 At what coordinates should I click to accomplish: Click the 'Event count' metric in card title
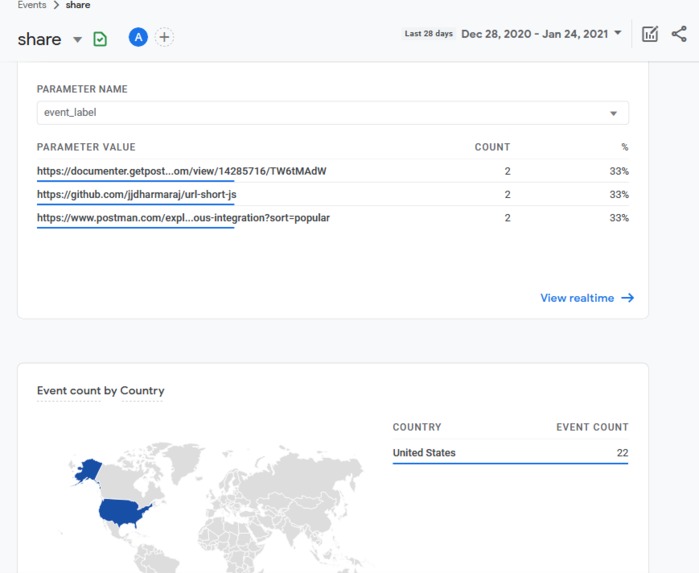pyautogui.click(x=69, y=391)
